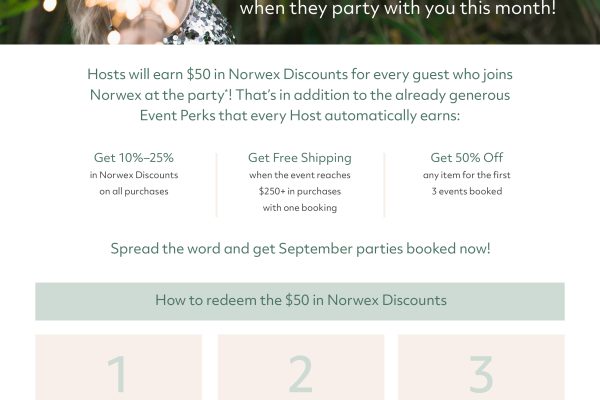Click the "$250+ in purchases" text

(x=300, y=191)
